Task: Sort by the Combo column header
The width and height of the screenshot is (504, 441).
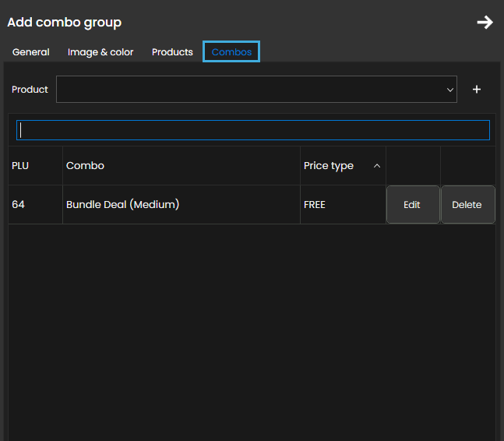Action: click(85, 166)
